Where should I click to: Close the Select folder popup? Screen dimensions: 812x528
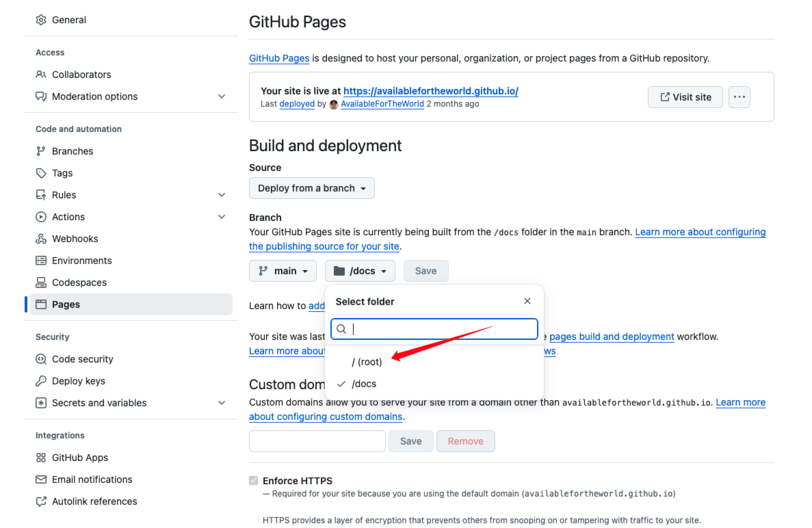pyautogui.click(x=527, y=301)
